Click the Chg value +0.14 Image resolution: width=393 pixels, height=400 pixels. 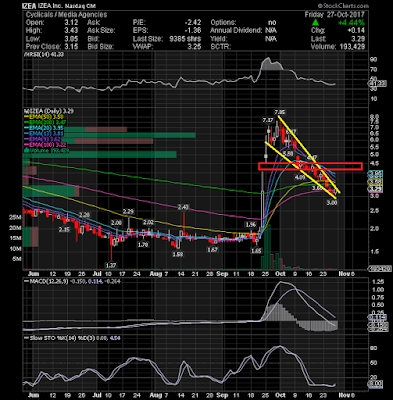356,30
